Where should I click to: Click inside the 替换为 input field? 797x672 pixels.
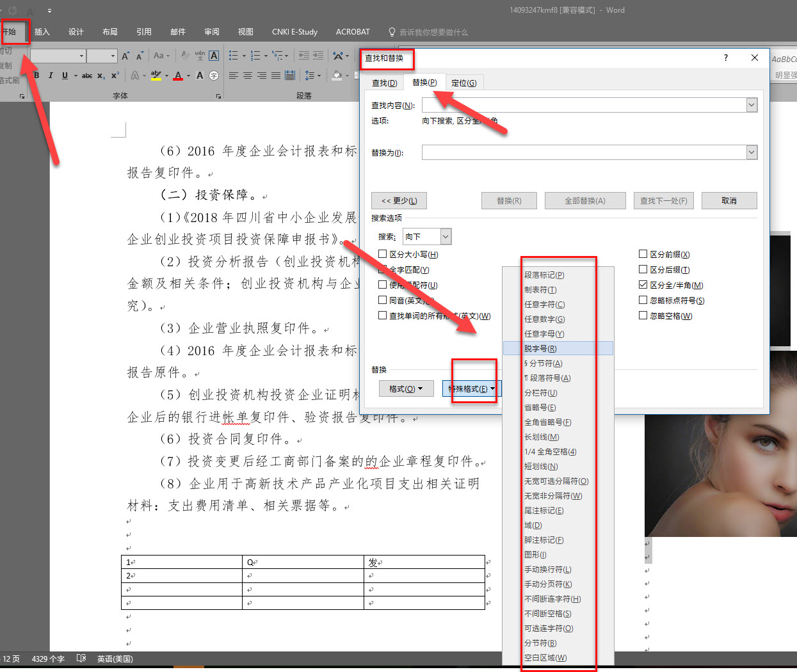coord(576,152)
